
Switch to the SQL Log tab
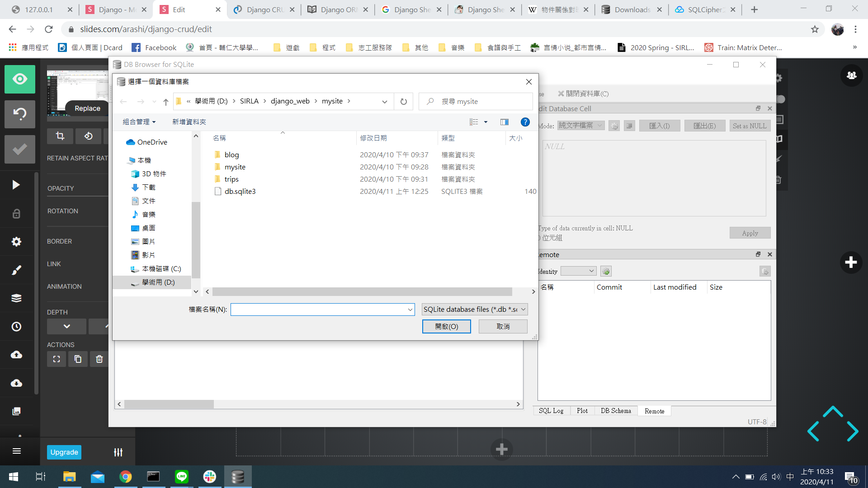pyautogui.click(x=551, y=411)
